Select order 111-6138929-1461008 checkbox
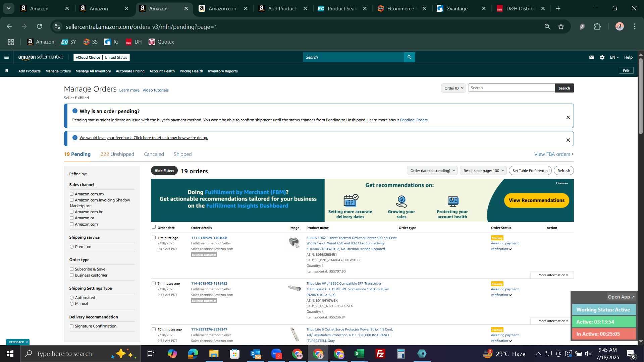Screen dimensions: 644x362 (154, 238)
